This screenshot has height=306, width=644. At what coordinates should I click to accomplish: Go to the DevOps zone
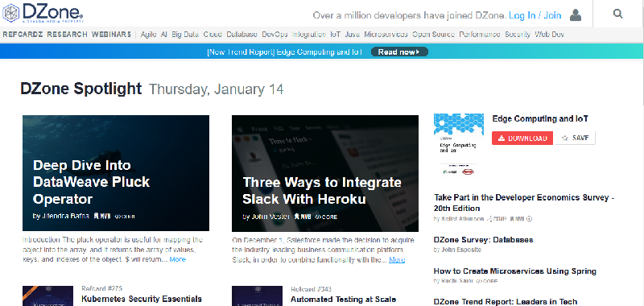pos(275,35)
